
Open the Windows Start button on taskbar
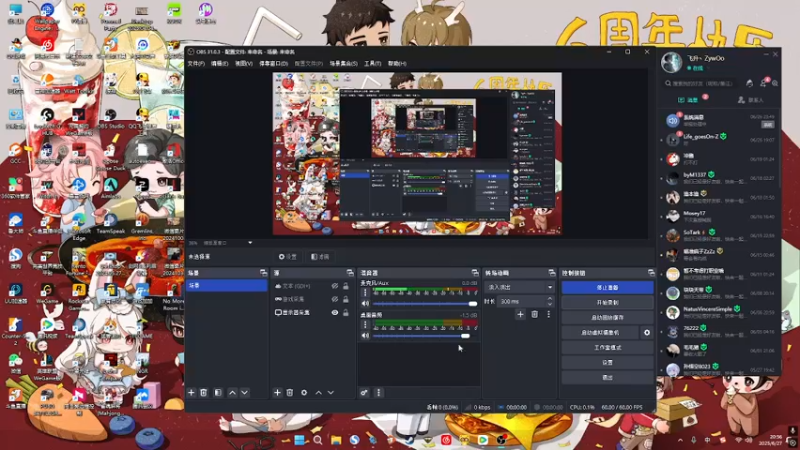tap(299, 440)
